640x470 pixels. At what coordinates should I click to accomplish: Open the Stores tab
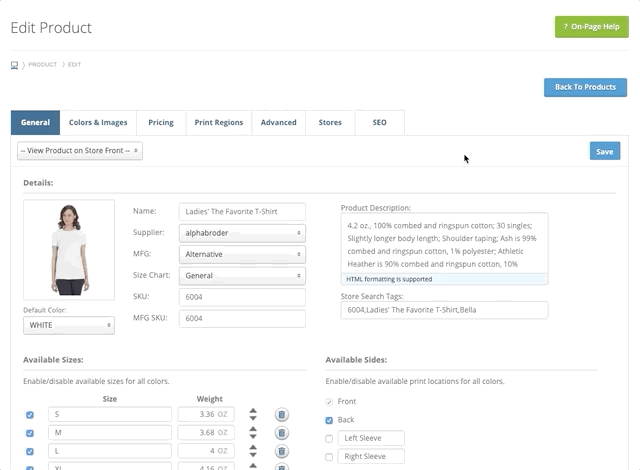coord(330,122)
